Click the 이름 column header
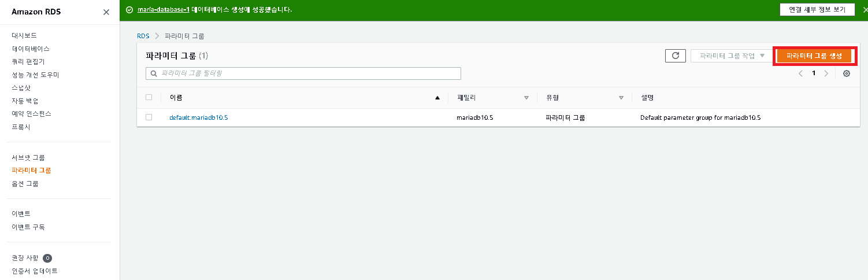Image resolution: width=868 pixels, height=280 pixels. (176, 98)
